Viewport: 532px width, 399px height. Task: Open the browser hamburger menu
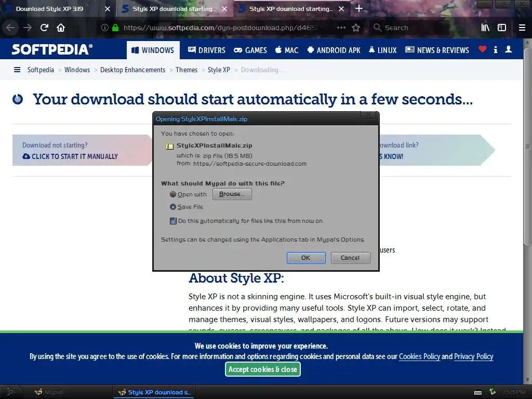522,28
